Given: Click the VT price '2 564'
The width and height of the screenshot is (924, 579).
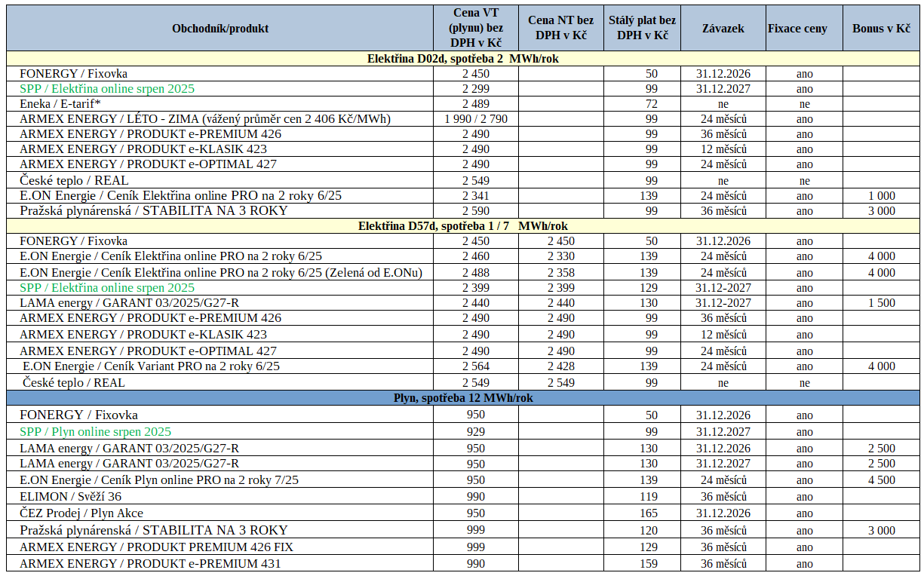Looking at the screenshot, I should (476, 366).
